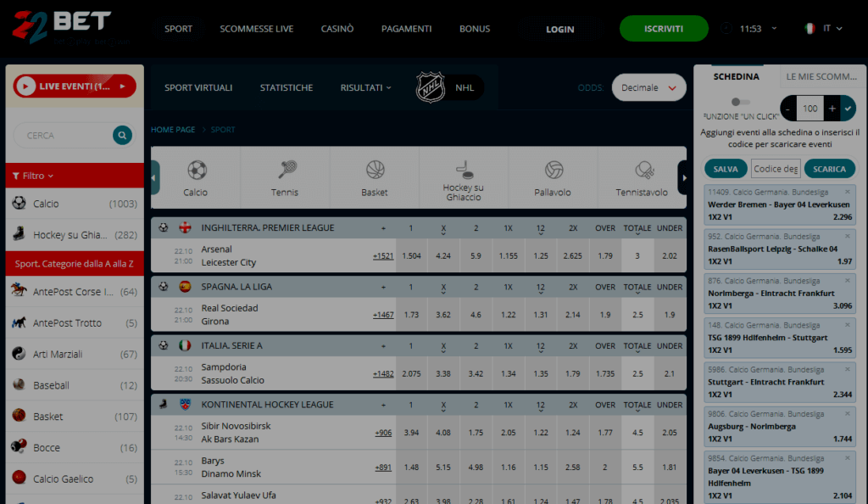868x504 pixels.
Task: Open Scommesse Live menu
Action: coord(256,29)
